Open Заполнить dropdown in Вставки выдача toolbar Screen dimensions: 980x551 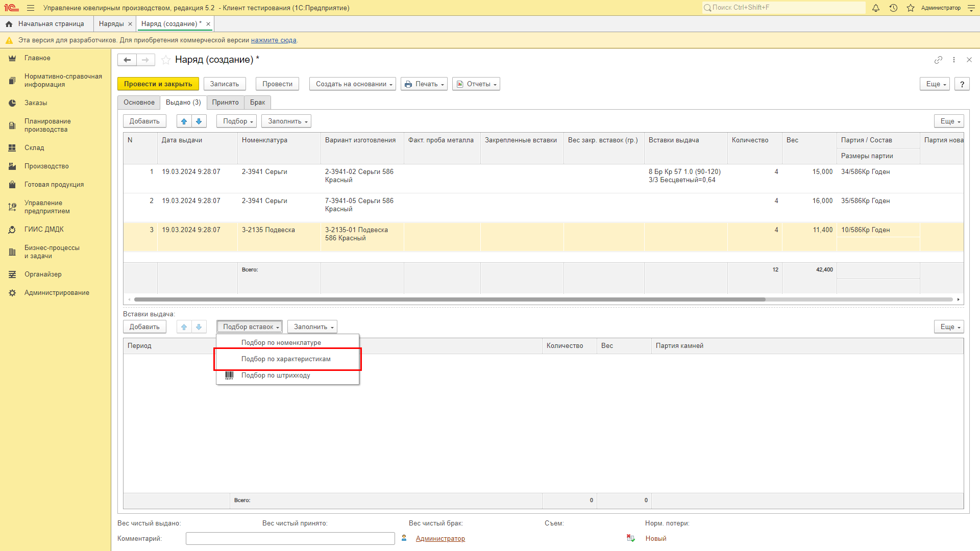(x=312, y=327)
